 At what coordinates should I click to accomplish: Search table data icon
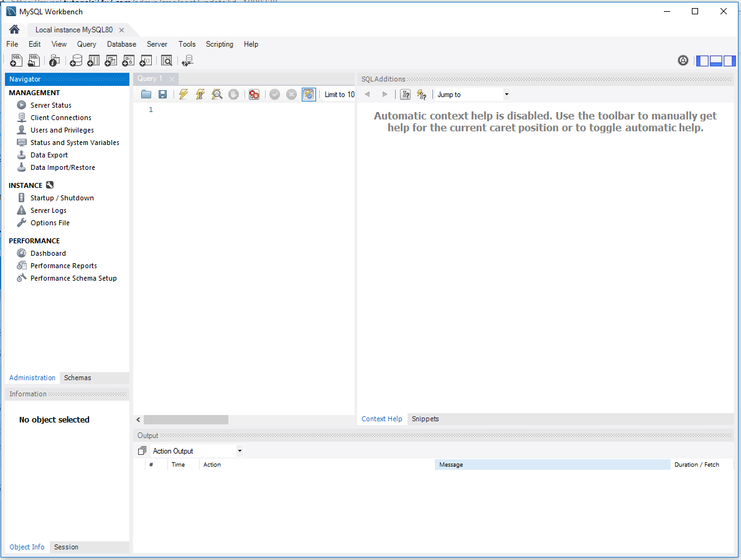[166, 60]
